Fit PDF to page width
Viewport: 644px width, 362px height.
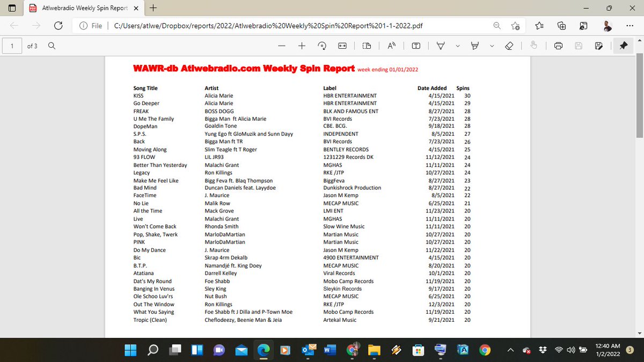click(342, 46)
